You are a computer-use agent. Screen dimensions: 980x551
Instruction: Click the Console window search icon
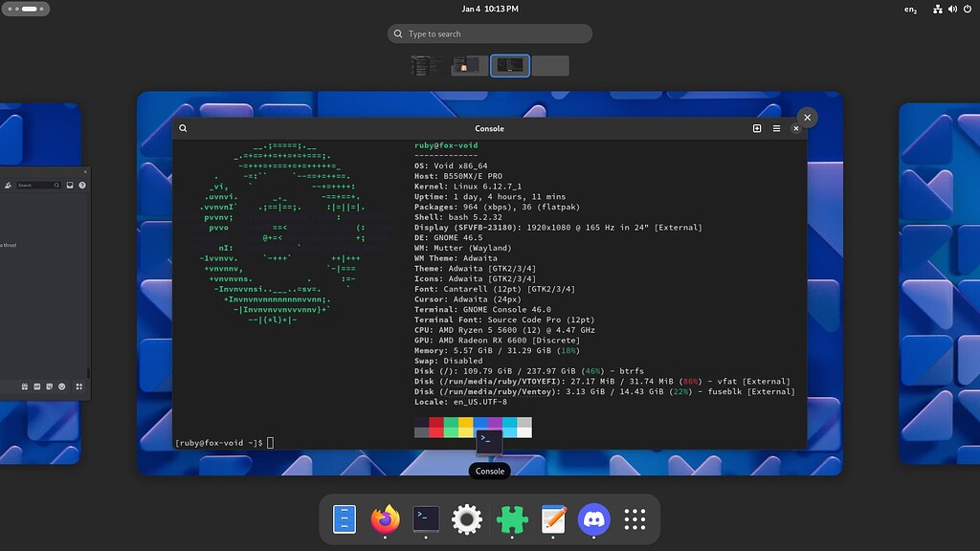pos(183,128)
